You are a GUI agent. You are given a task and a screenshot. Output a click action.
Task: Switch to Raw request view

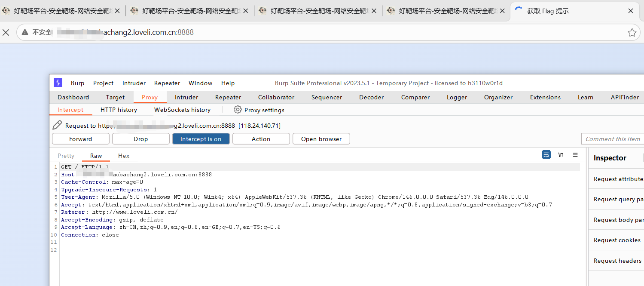(96, 156)
